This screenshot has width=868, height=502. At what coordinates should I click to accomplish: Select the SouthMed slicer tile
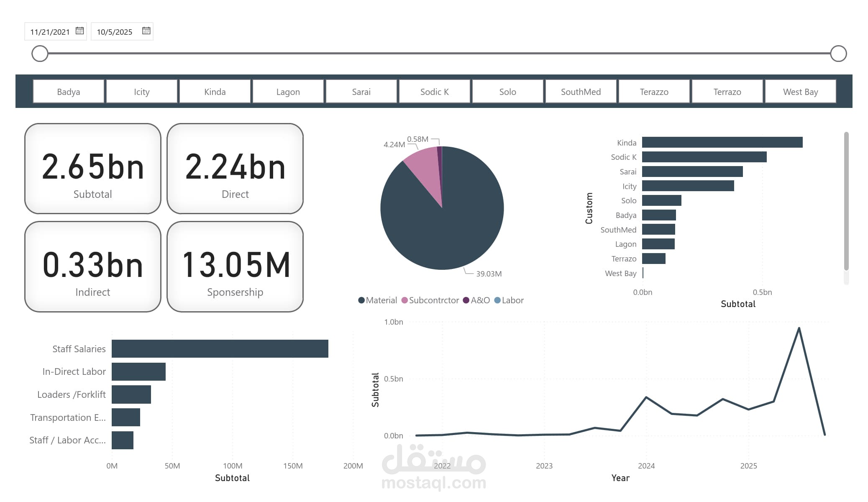581,92
